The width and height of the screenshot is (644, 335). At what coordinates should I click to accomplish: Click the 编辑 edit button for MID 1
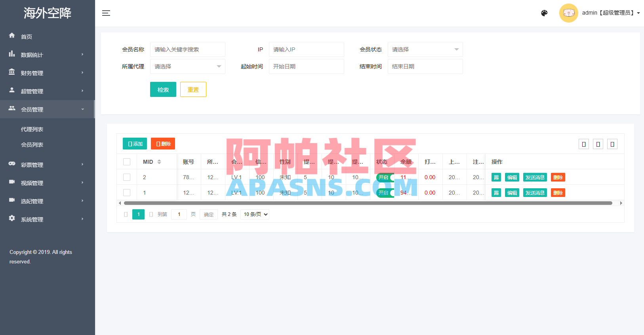coord(512,193)
